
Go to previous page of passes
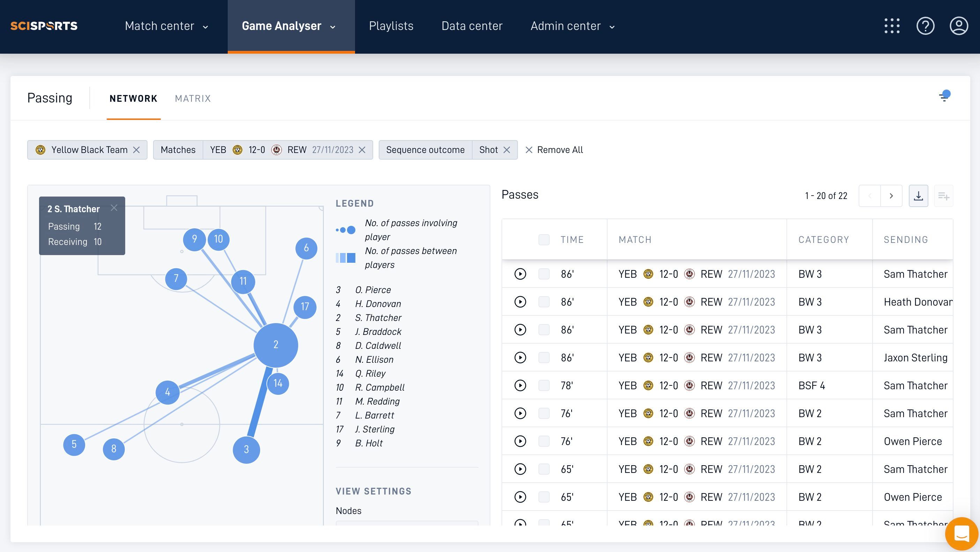click(870, 196)
